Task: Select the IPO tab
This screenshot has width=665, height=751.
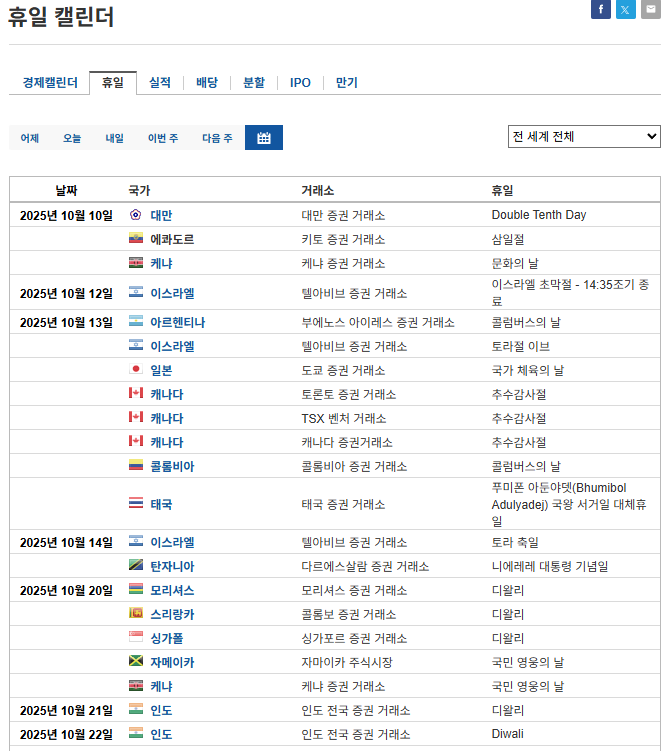Action: (300, 83)
